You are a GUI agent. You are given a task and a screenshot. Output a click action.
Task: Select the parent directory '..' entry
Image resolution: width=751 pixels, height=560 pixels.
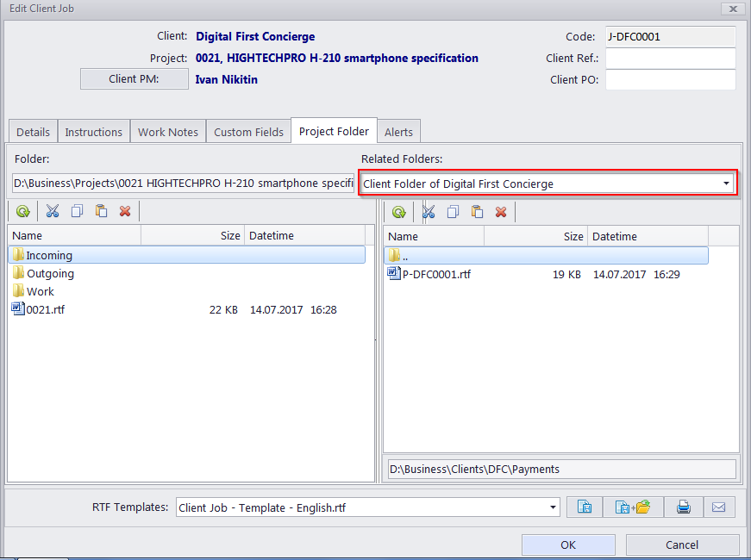pyautogui.click(x=546, y=256)
